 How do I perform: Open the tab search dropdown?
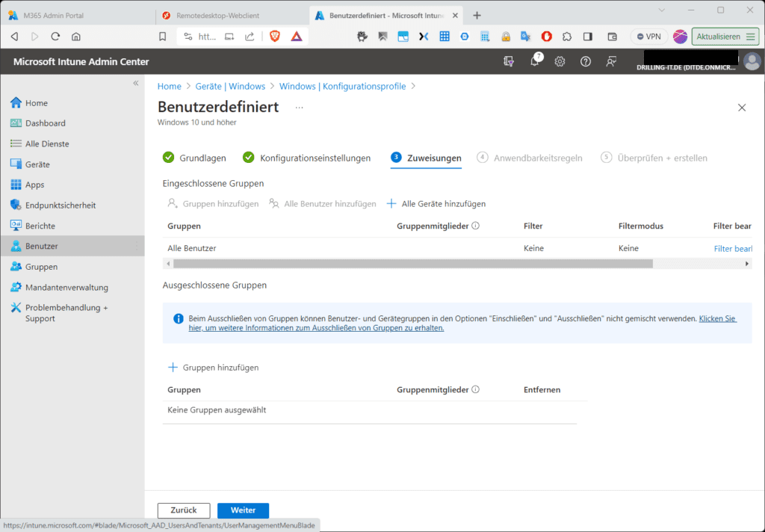pos(662,10)
